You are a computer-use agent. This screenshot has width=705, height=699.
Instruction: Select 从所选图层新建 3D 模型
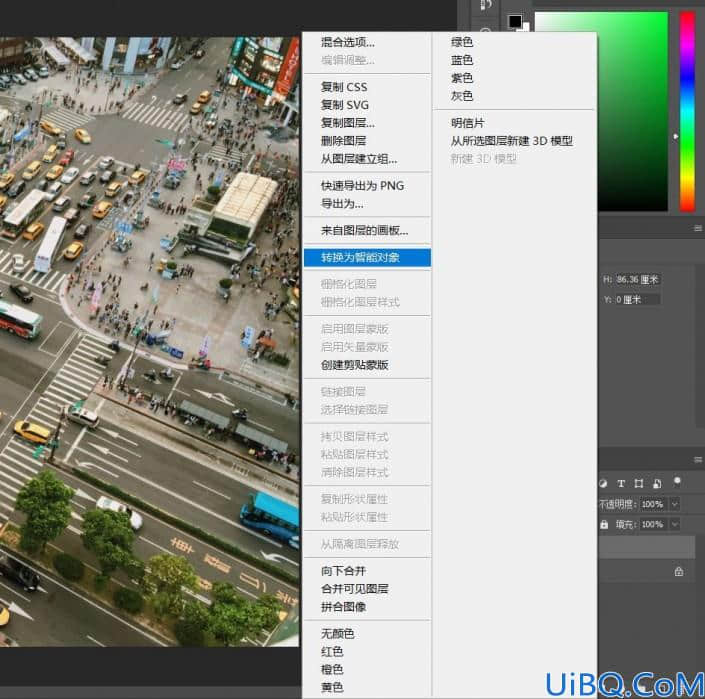pyautogui.click(x=514, y=141)
